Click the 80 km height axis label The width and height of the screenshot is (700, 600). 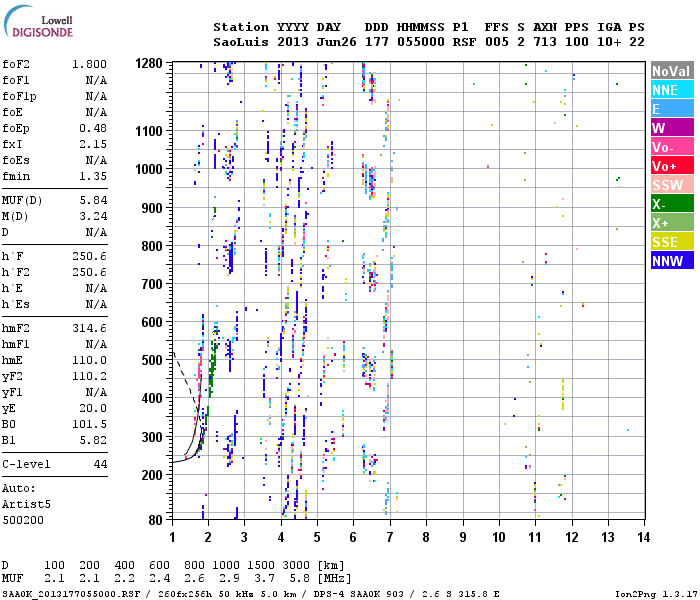point(155,520)
